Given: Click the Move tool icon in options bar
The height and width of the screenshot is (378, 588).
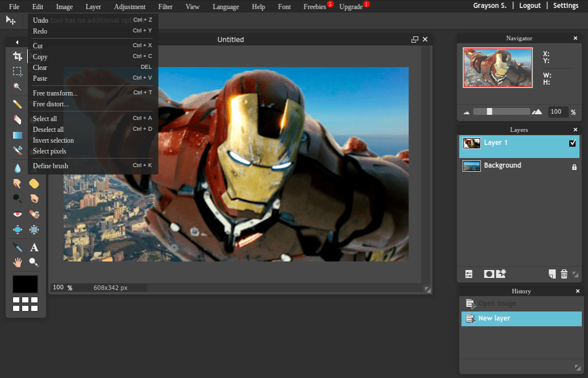Looking at the screenshot, I should (x=11, y=20).
